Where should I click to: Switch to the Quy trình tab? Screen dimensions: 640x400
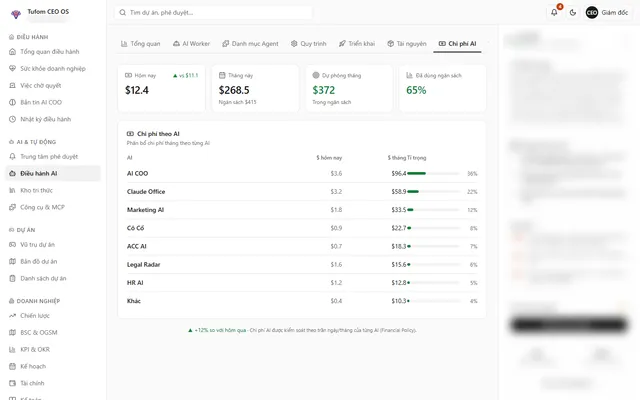(309, 44)
